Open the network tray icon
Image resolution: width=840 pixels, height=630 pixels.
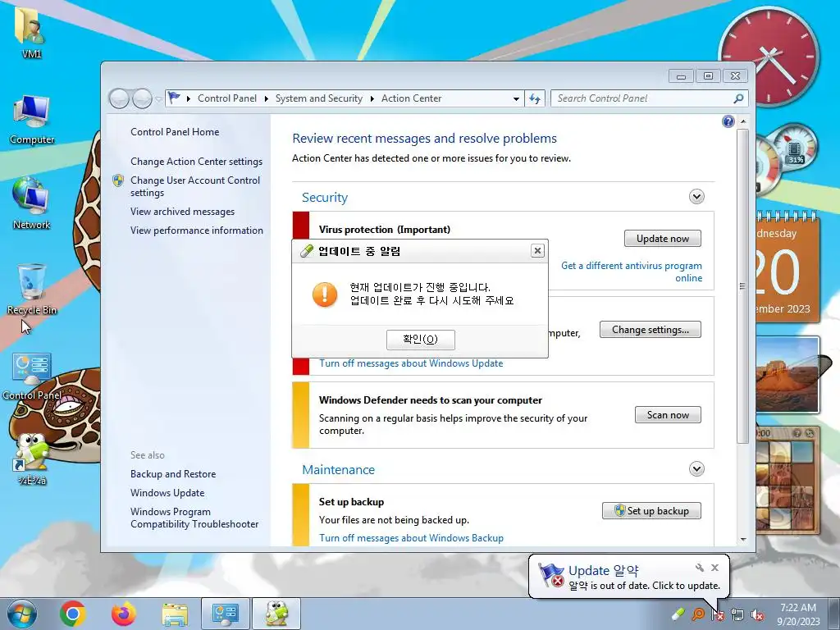(737, 614)
